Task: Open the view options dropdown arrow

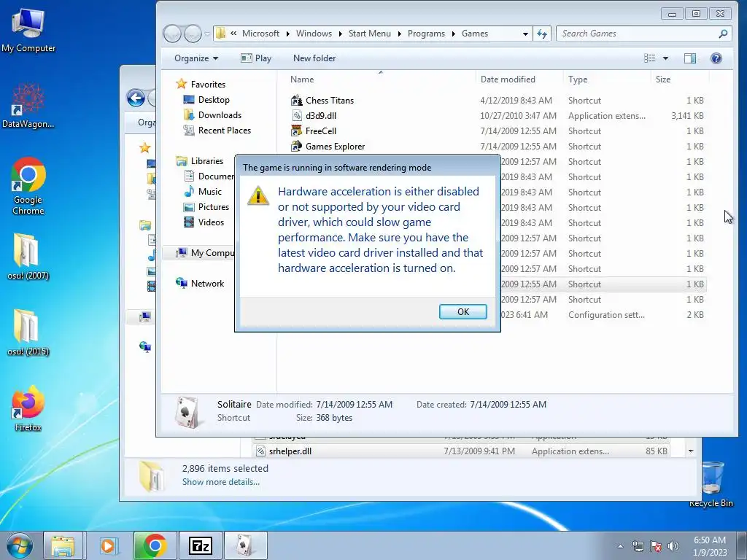Action: click(x=665, y=58)
